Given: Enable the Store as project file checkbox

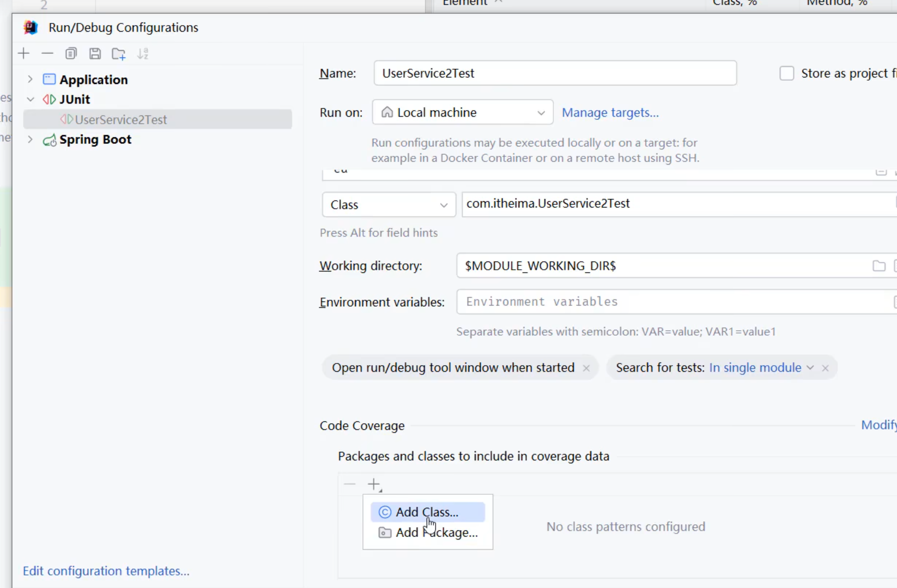Looking at the screenshot, I should point(786,73).
